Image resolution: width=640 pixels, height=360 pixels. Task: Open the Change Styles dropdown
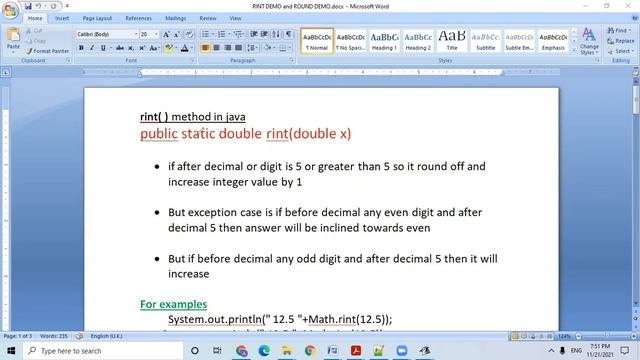tap(589, 41)
